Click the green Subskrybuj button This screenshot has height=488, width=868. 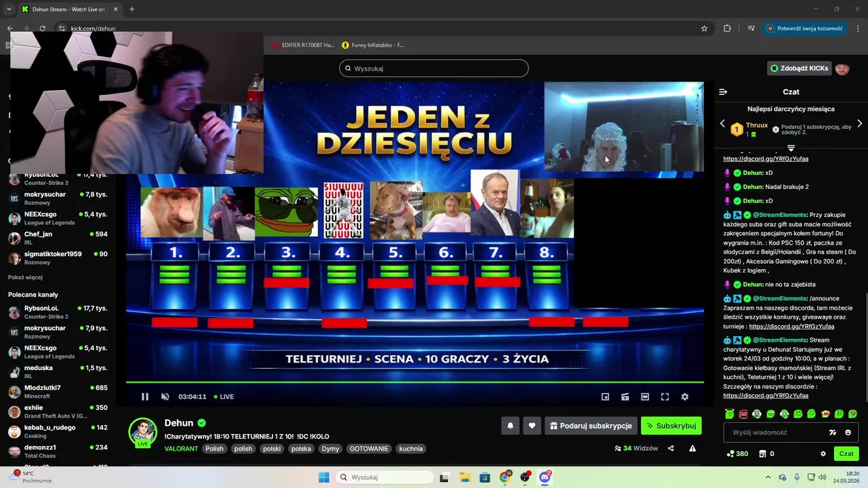[x=671, y=426]
